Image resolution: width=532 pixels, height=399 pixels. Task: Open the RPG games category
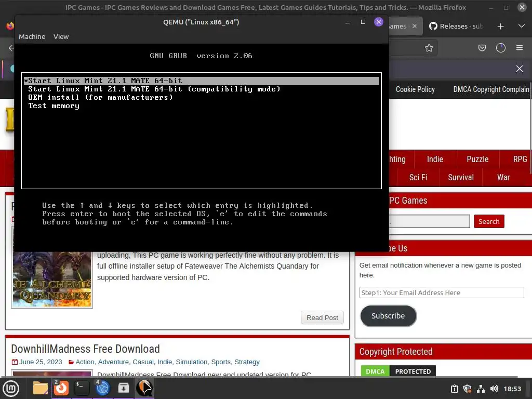point(520,159)
